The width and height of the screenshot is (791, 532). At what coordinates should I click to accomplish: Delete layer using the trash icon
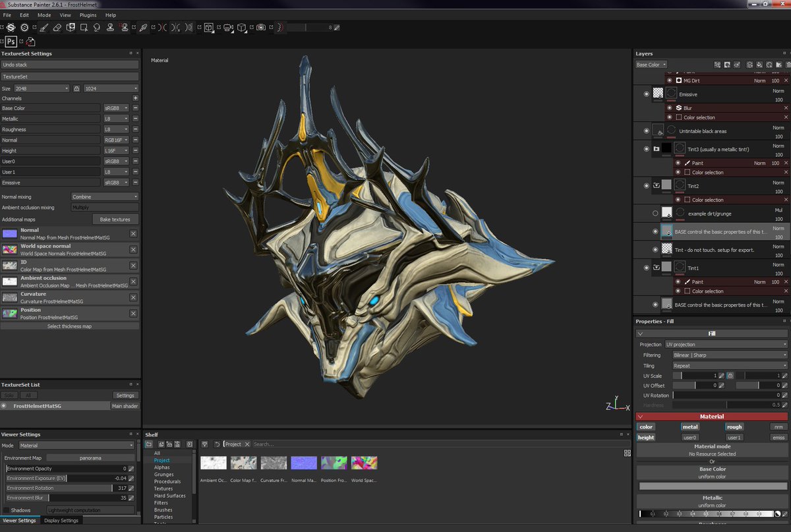(788, 65)
